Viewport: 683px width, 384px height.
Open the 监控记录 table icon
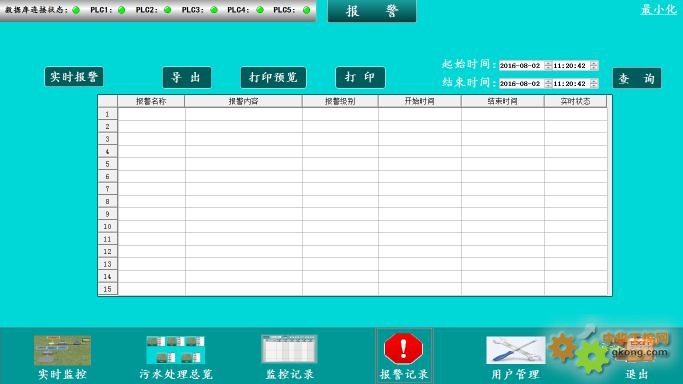coord(289,349)
